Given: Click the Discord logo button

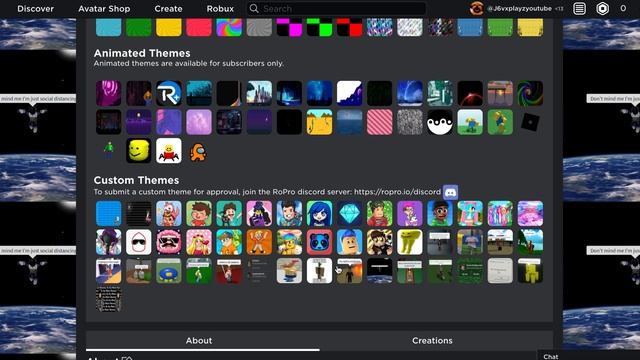Looking at the screenshot, I should click(451, 192).
